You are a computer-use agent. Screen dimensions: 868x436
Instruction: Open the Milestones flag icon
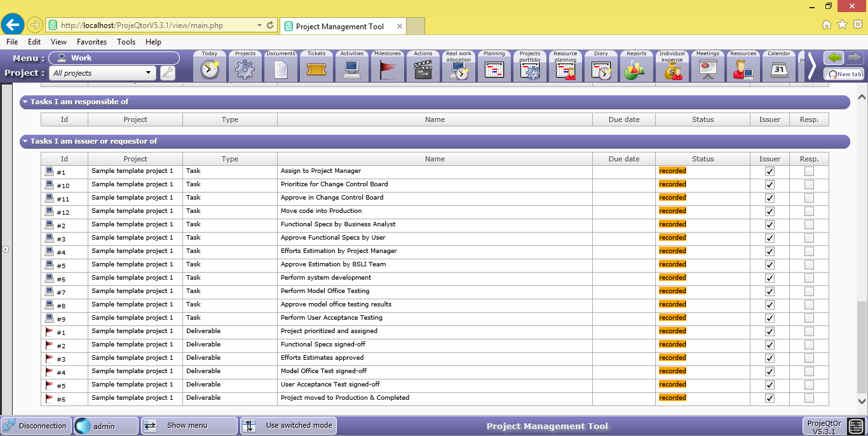[387, 69]
